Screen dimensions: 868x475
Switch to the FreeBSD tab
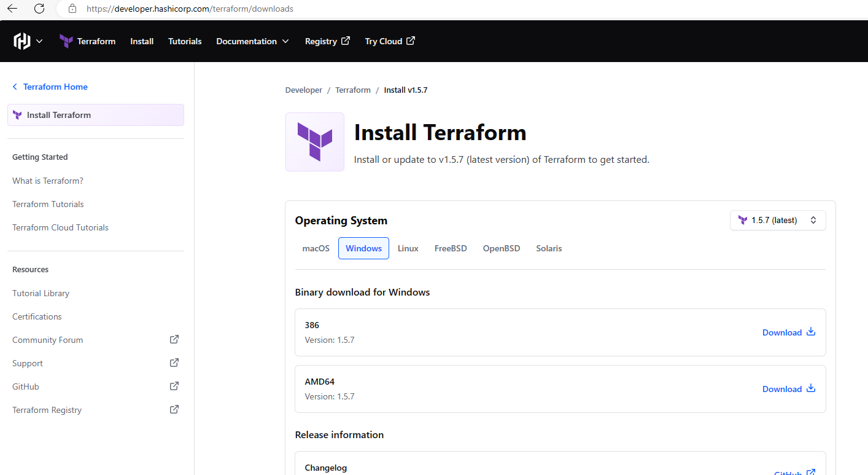451,248
